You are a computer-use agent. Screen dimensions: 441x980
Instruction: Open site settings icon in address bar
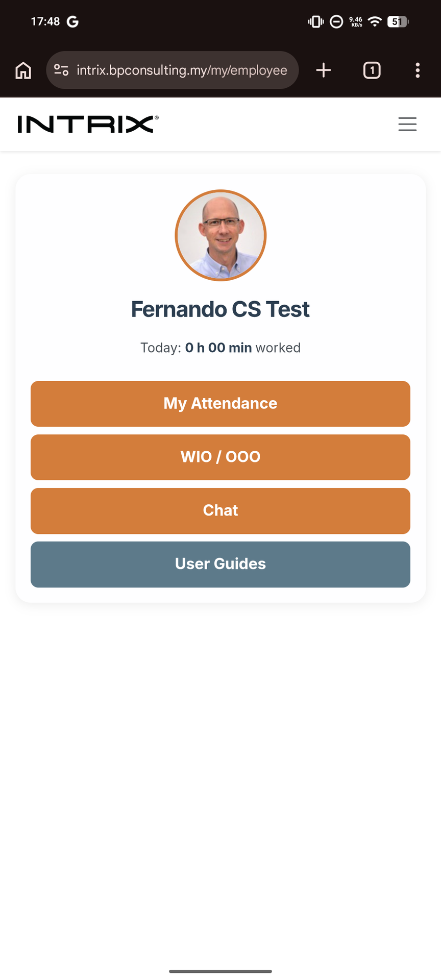point(61,70)
